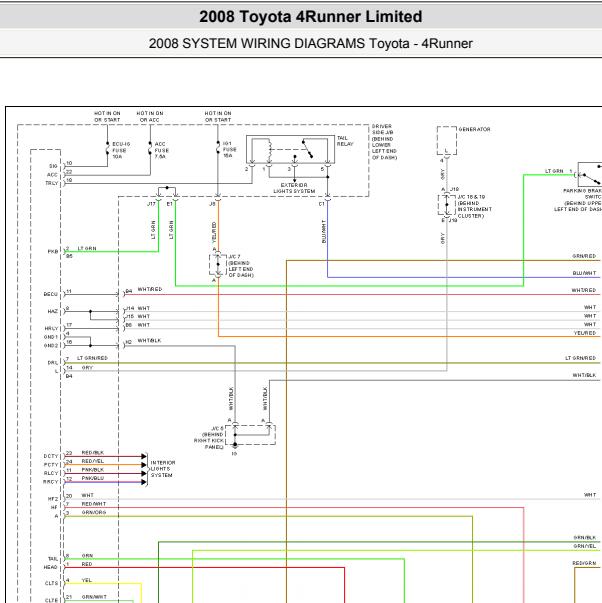The height and width of the screenshot is (603, 602).
Task: Click the "TRLY" terminal label
Action: pos(52,183)
